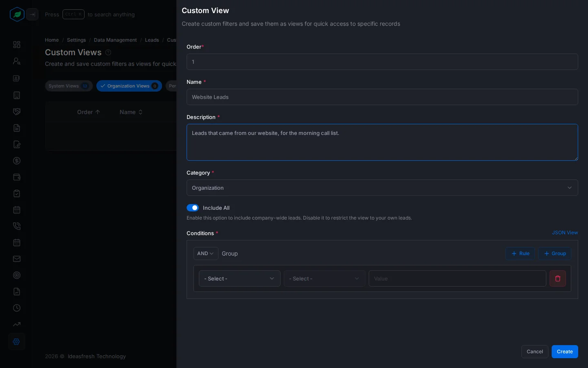Screen dimensions: 588x368
Task: Click the Create button
Action: (x=565, y=352)
